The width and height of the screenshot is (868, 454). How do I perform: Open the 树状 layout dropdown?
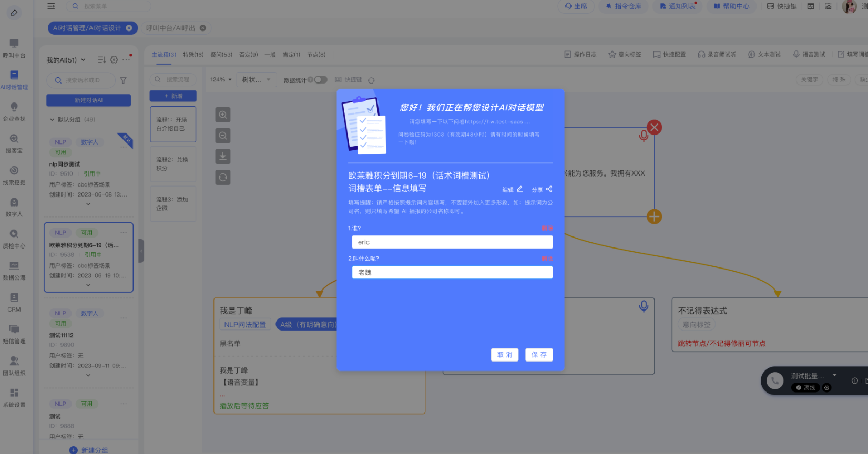pos(256,80)
